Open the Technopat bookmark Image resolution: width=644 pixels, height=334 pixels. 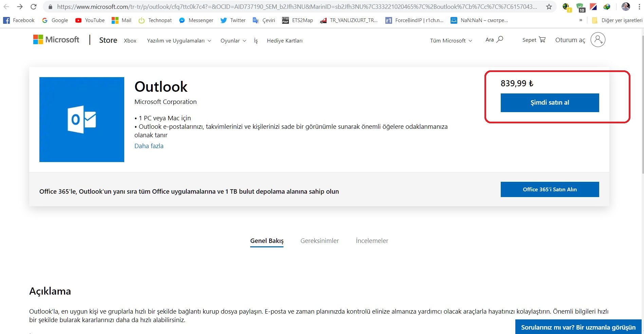(155, 20)
